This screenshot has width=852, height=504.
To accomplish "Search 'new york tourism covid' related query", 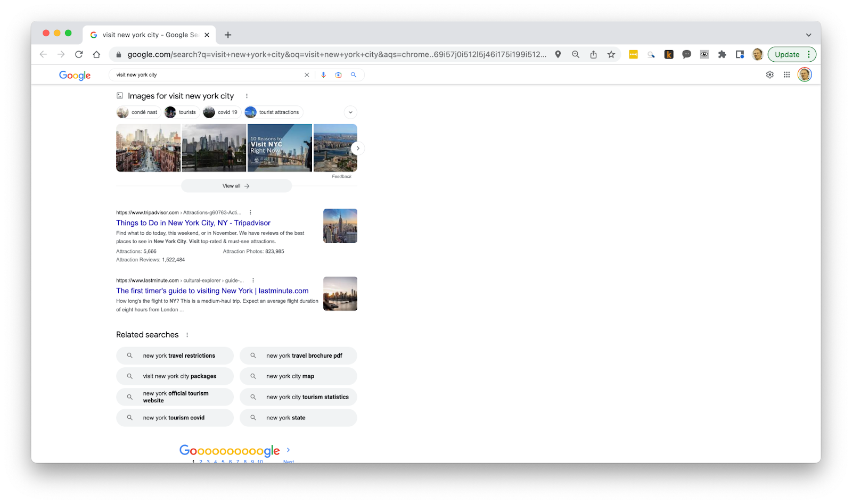I will [x=175, y=418].
